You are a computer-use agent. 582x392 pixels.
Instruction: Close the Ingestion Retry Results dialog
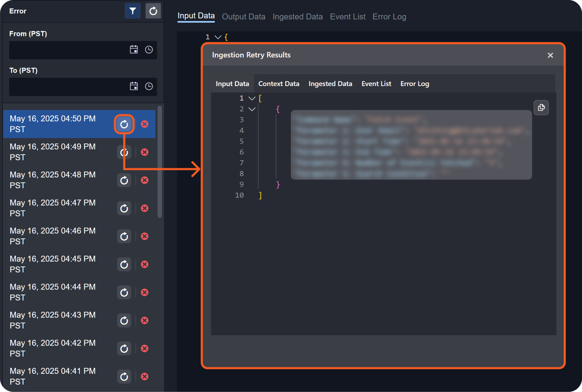coord(550,55)
